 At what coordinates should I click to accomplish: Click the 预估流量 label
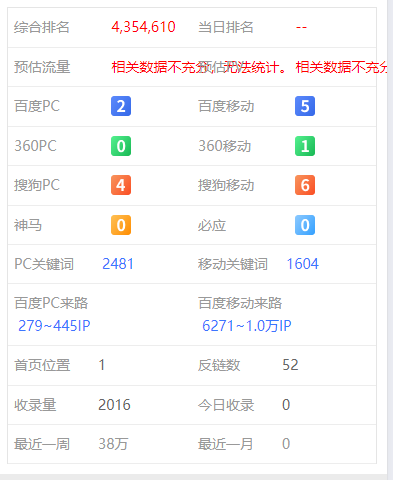[x=42, y=67]
